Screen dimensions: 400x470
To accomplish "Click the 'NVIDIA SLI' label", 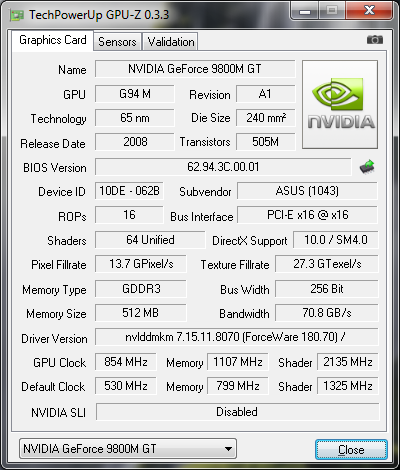I will 58,413.
